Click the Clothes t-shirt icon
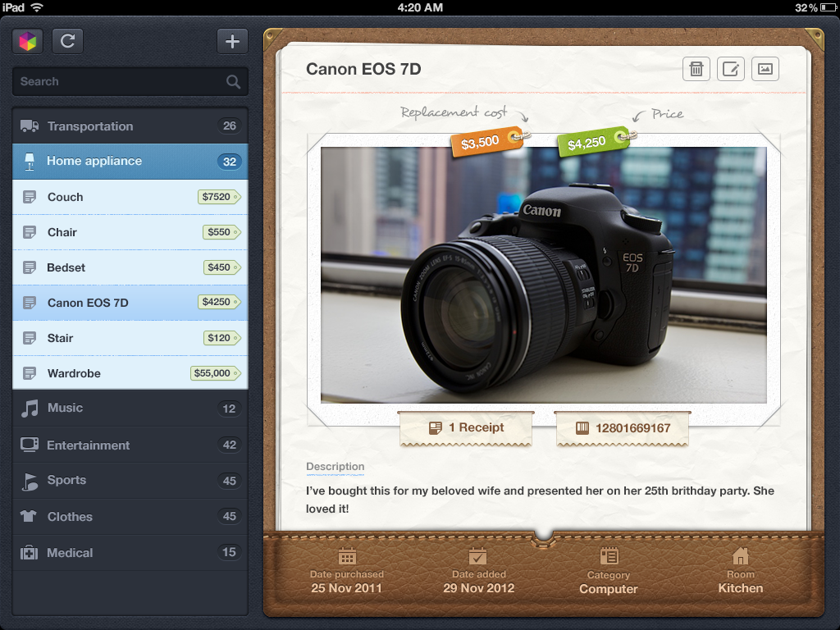Viewport: 840px width, 630px height. coord(29,517)
